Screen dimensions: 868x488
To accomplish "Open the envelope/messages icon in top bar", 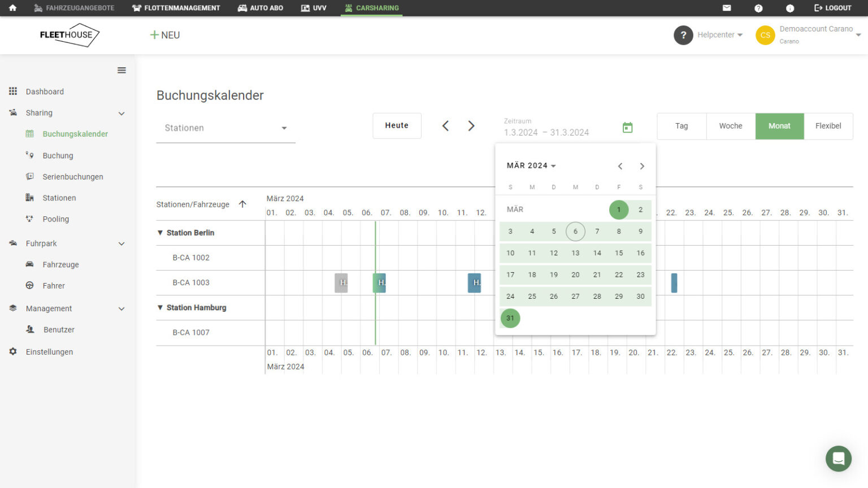I will pos(727,8).
